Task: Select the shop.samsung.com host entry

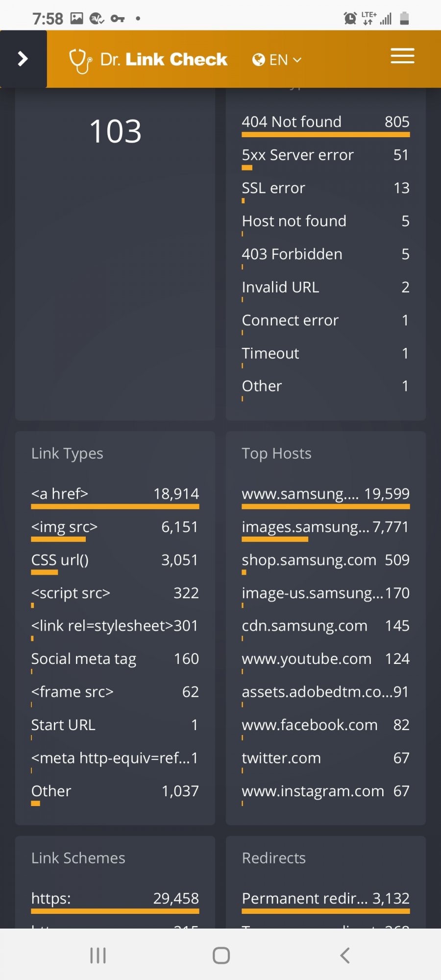Action: point(325,563)
